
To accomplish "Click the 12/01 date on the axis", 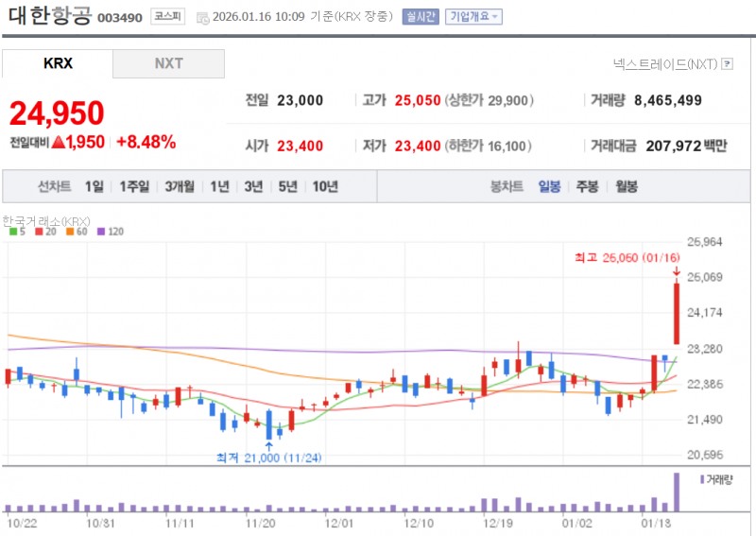I will pos(339,523).
